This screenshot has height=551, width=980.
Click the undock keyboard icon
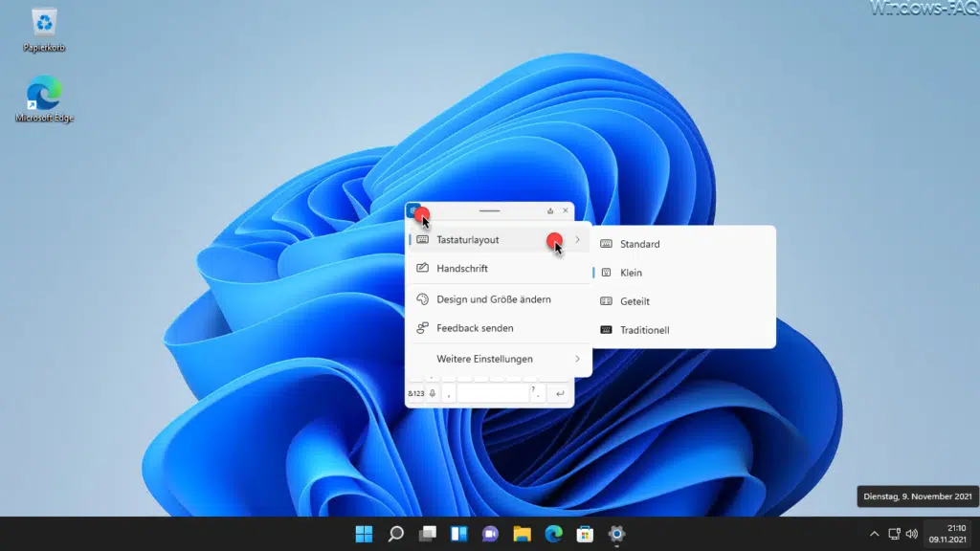click(550, 210)
